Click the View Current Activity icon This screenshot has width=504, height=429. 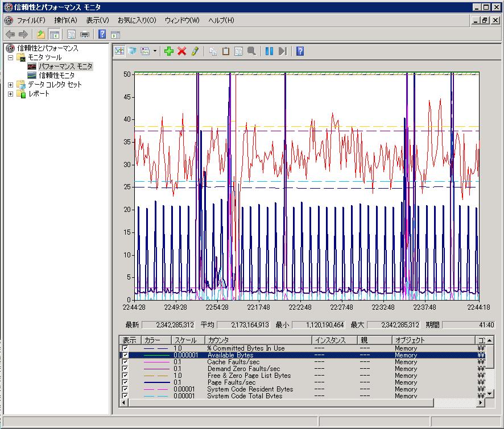pyautogui.click(x=119, y=51)
